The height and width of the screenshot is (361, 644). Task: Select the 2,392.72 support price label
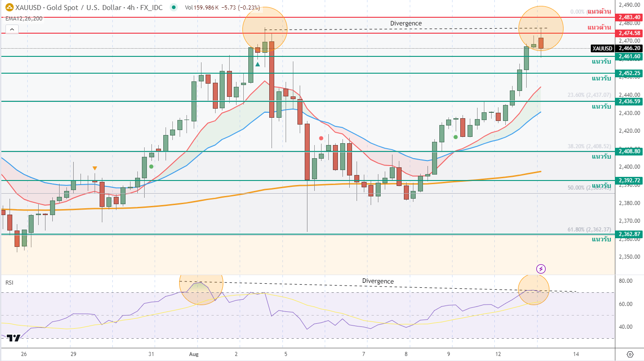click(x=629, y=180)
